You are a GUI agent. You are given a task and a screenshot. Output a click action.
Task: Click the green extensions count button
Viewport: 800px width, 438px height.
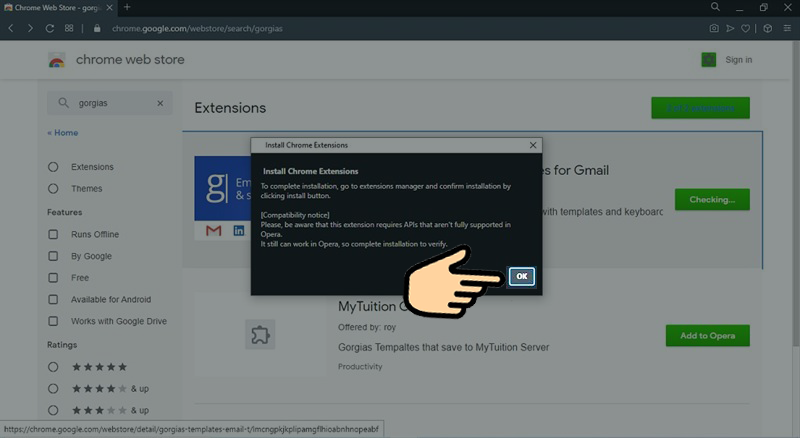(x=700, y=108)
